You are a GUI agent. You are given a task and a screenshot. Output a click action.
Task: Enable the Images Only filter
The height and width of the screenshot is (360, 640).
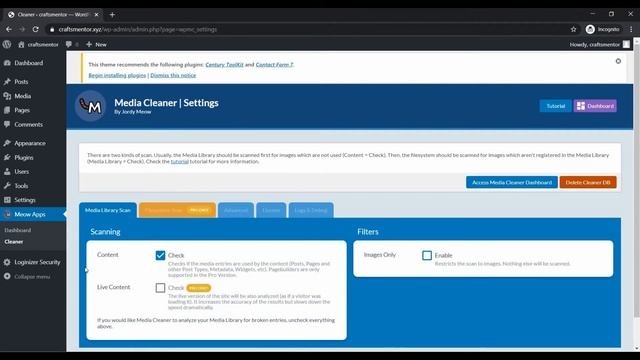427,255
